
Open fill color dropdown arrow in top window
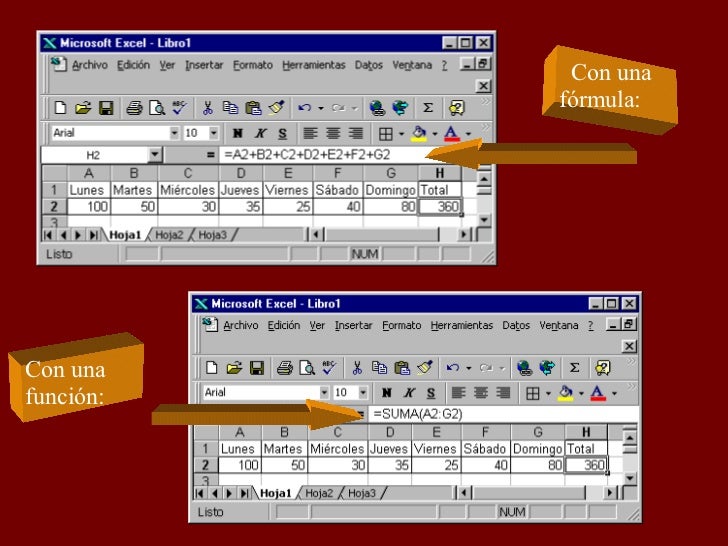[435, 134]
